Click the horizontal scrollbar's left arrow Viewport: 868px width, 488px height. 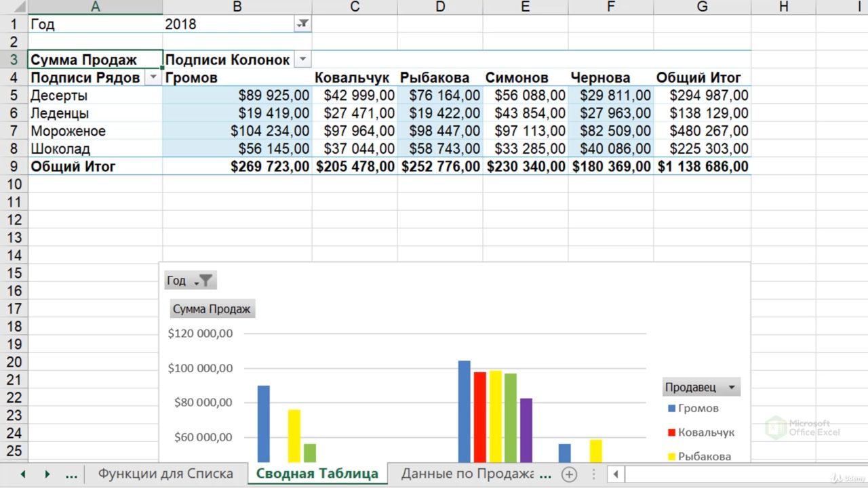click(x=616, y=474)
